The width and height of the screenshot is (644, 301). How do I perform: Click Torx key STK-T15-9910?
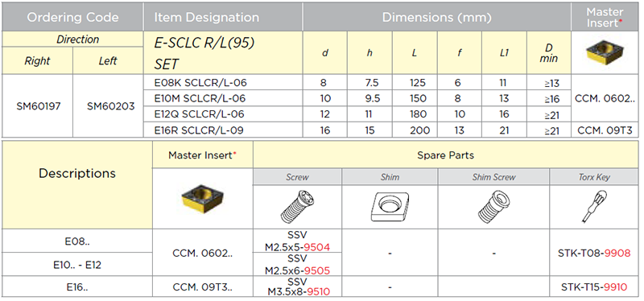(x=594, y=287)
